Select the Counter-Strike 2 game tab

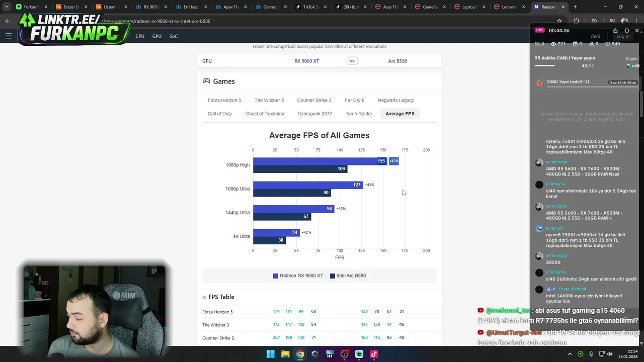[x=314, y=100]
